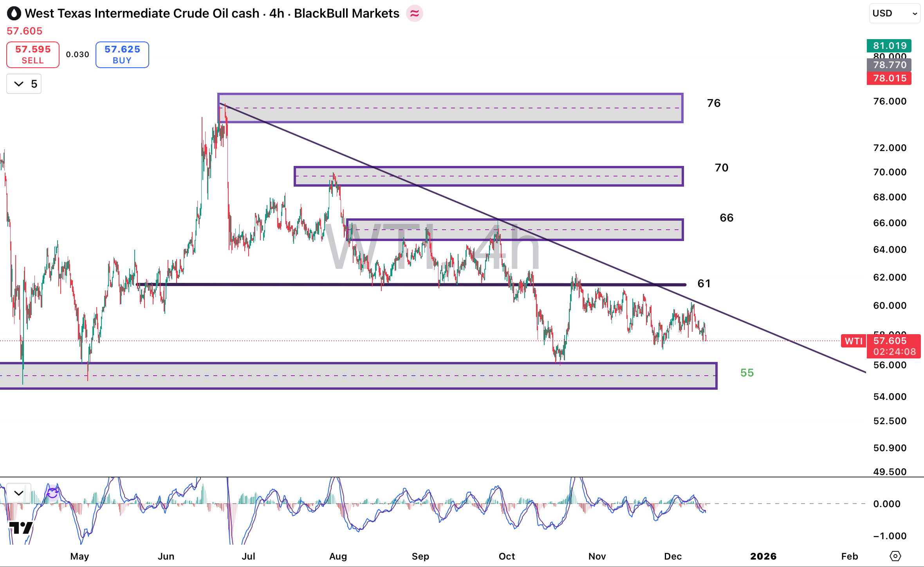Click the 2026 label on the timeline

(x=764, y=556)
